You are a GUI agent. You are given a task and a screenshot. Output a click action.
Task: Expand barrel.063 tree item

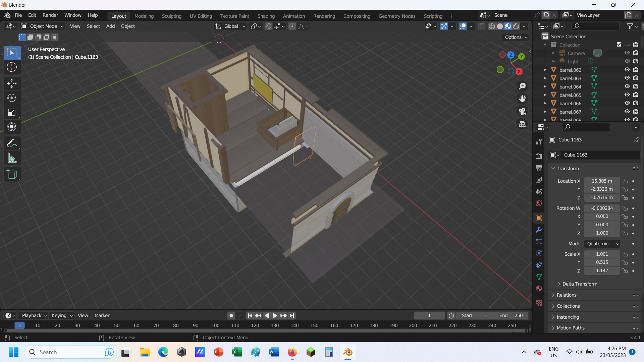(x=545, y=78)
